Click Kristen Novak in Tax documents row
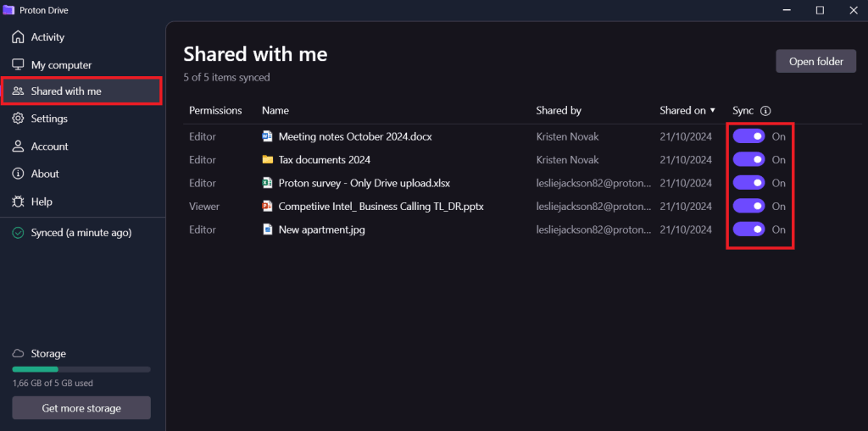 (567, 160)
